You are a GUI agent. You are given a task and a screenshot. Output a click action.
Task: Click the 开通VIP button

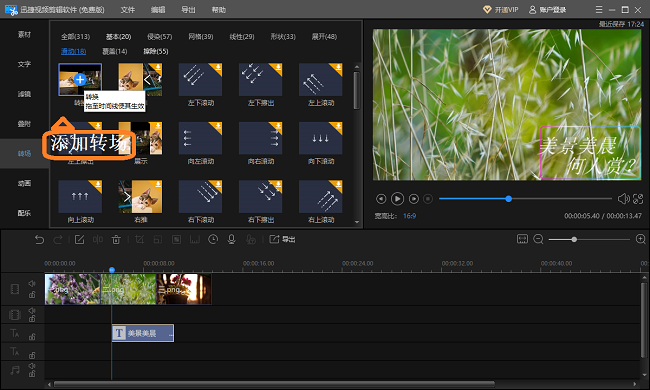click(501, 10)
